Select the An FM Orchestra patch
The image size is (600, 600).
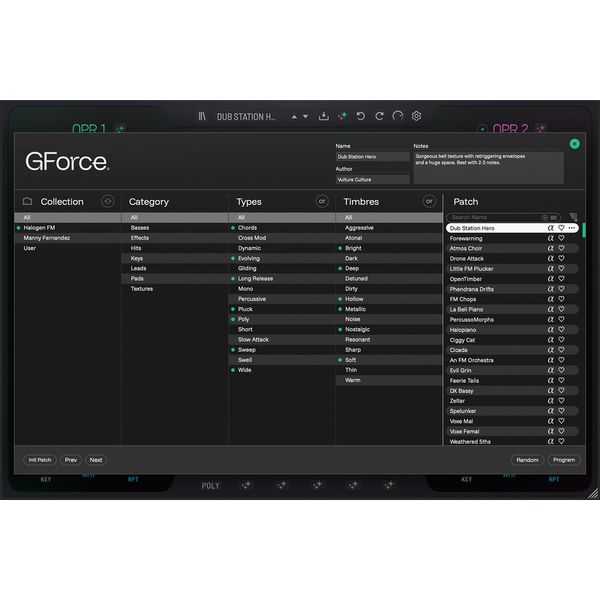pyautogui.click(x=512, y=360)
